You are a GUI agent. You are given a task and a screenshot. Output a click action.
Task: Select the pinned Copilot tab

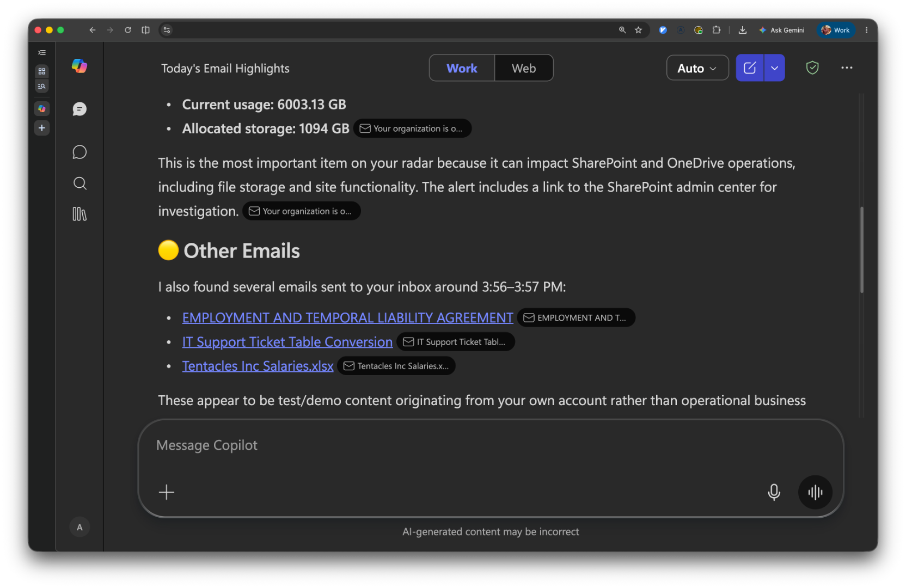click(42, 109)
